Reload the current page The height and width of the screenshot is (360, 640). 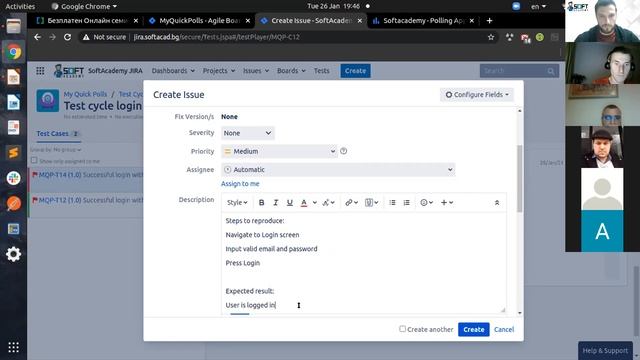coord(67,37)
